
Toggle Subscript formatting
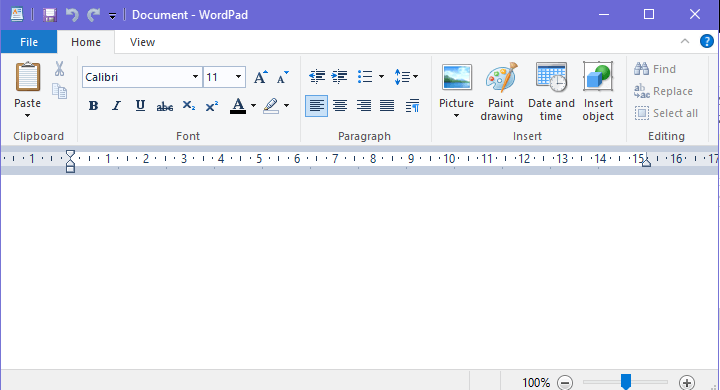188,106
